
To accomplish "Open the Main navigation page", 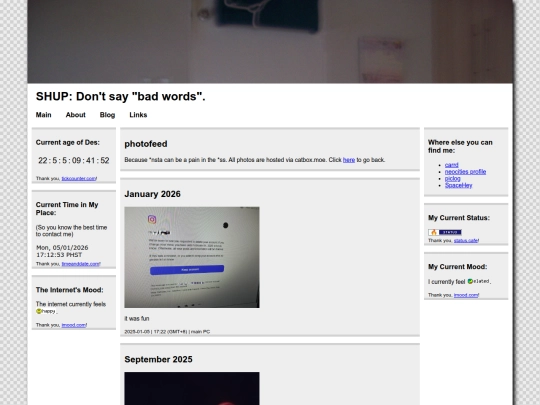I will tap(43, 115).
